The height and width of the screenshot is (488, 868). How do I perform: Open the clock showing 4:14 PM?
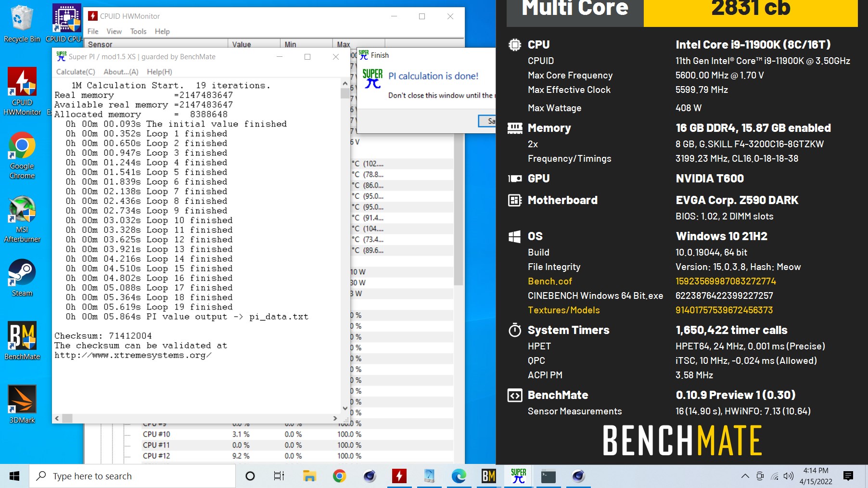pyautogui.click(x=816, y=476)
